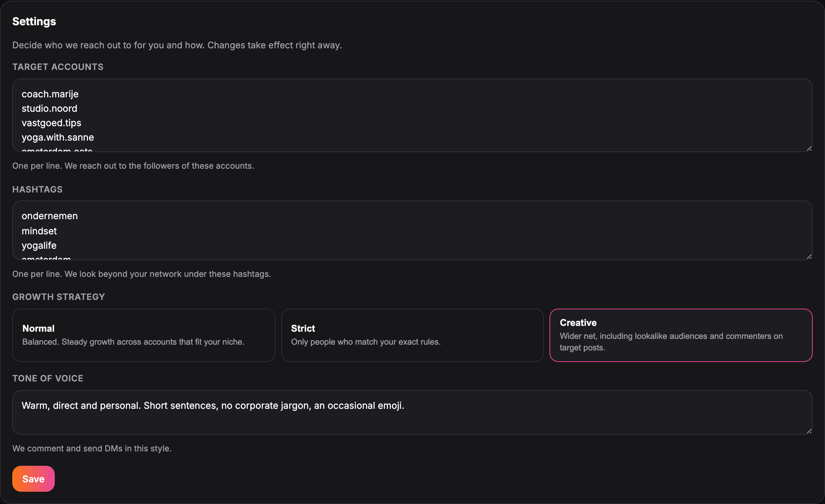This screenshot has height=504, width=825.
Task: Click the yogalife hashtag line
Action: click(x=39, y=246)
